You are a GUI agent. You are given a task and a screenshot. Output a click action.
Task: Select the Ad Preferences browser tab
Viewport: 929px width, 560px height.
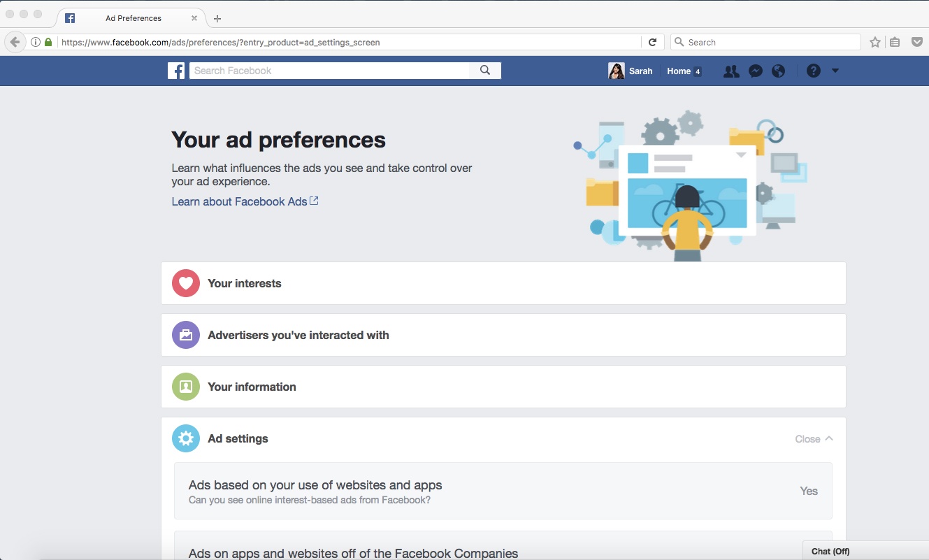133,18
